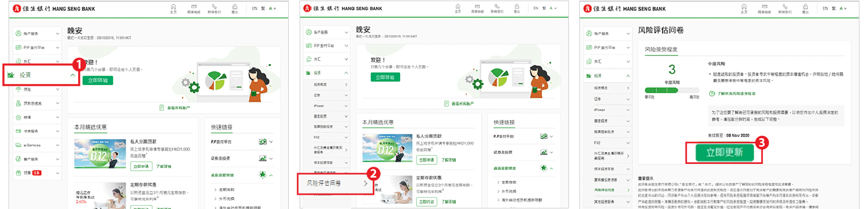
Task: Click the 桌面最爱链接 star icon in first screenshot
Action: coord(263,174)
